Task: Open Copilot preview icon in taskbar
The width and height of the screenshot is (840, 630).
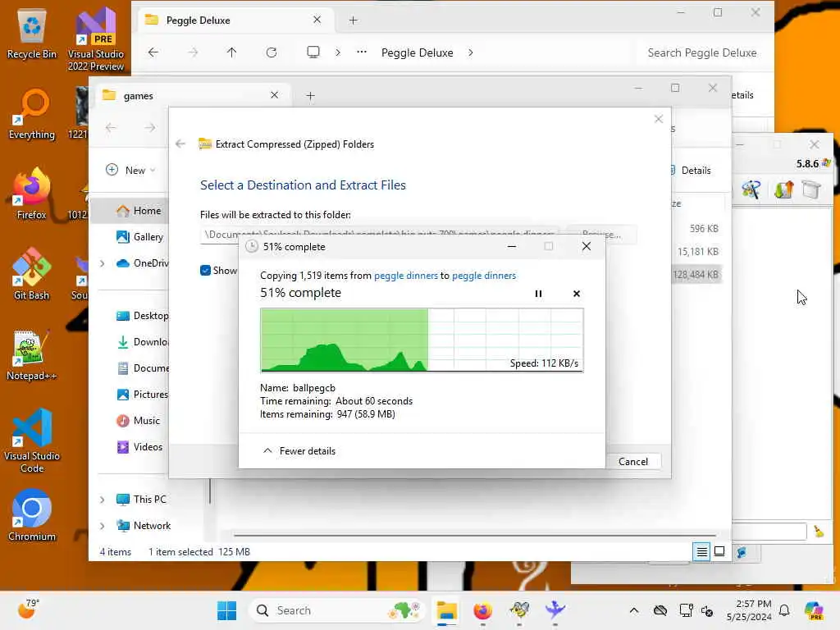Action: 814,610
